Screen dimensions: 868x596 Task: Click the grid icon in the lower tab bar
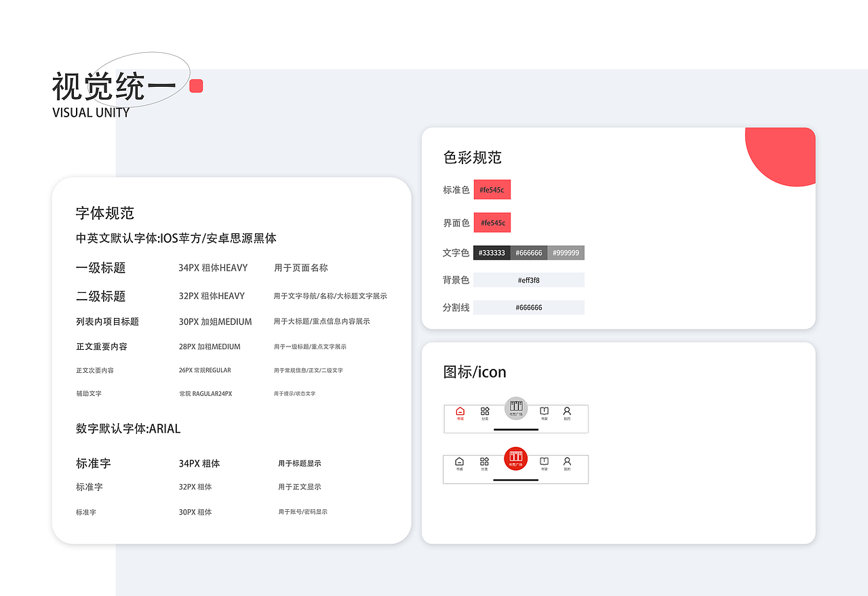point(484,460)
